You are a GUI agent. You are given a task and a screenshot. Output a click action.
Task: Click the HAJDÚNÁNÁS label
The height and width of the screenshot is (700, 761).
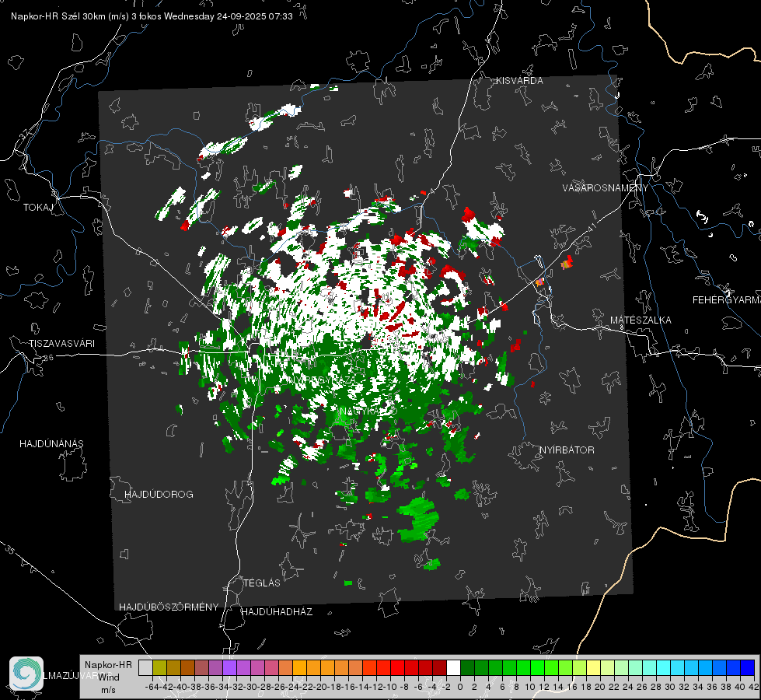click(x=51, y=443)
